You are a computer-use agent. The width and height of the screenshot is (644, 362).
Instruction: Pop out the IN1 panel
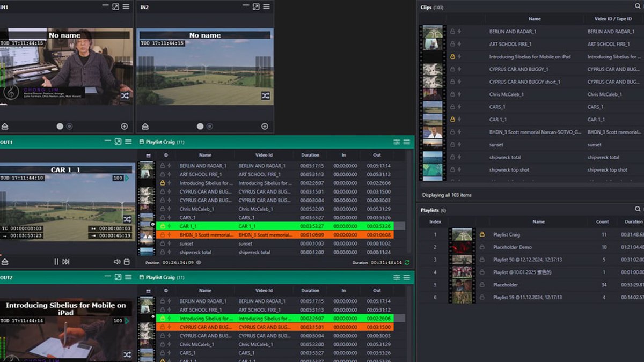click(115, 6)
